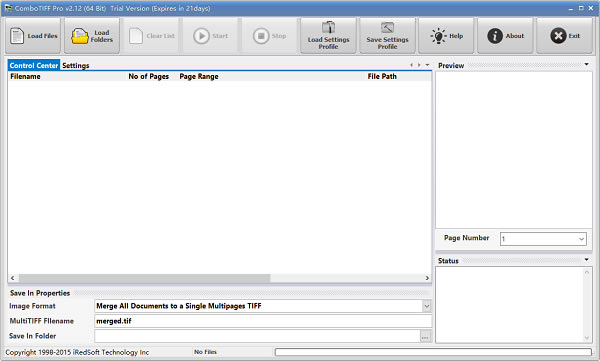The height and width of the screenshot is (361, 600).
Task: Sort list by Filename column header
Action: tap(25, 77)
